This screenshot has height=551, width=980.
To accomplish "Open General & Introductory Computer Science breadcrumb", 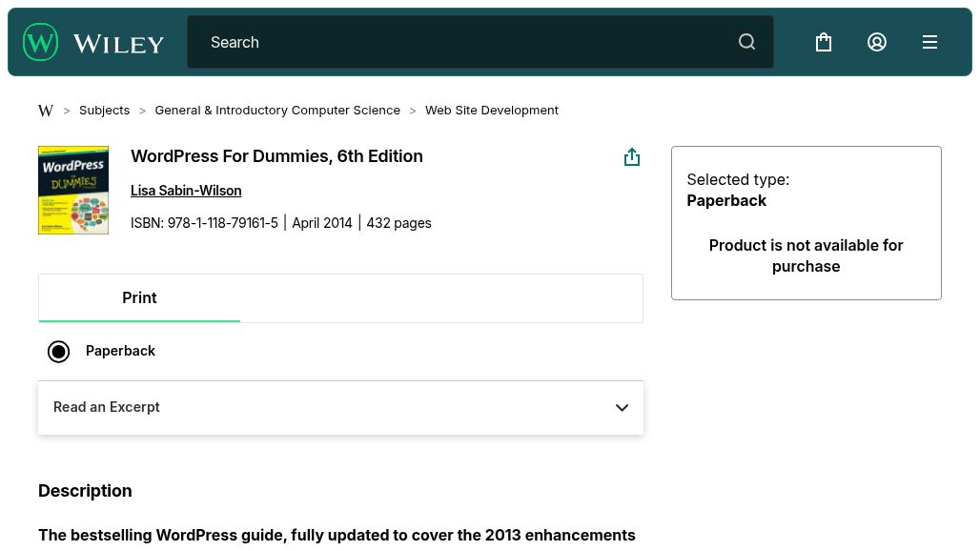I will pos(277,111).
